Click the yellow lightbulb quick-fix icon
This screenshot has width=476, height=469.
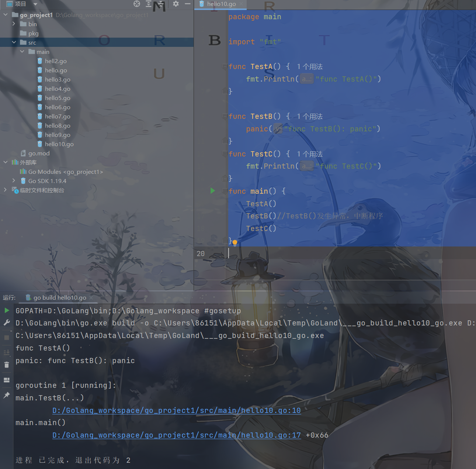(x=235, y=242)
